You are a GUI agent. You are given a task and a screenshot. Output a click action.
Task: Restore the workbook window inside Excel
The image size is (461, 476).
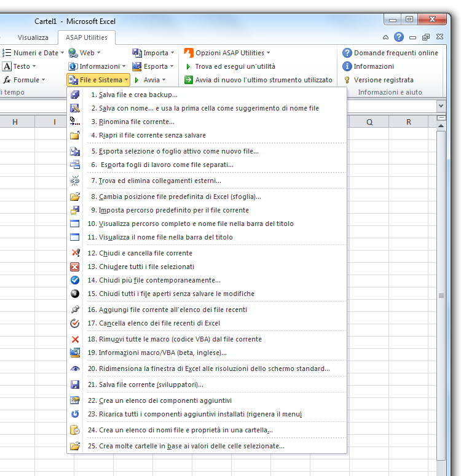pyautogui.click(x=426, y=37)
